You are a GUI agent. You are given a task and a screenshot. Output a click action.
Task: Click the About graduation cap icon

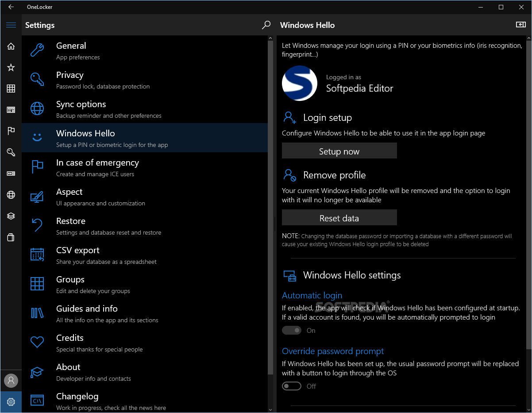37,371
